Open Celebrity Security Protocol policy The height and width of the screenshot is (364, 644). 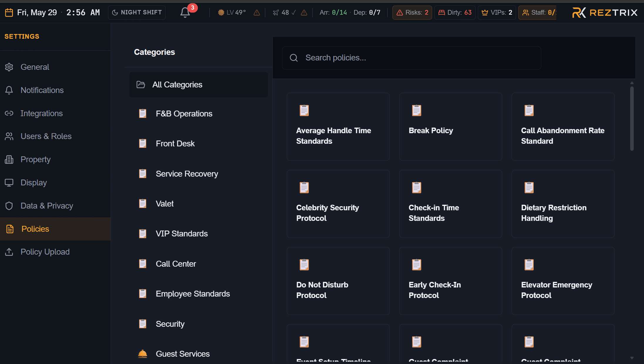pyautogui.click(x=338, y=204)
